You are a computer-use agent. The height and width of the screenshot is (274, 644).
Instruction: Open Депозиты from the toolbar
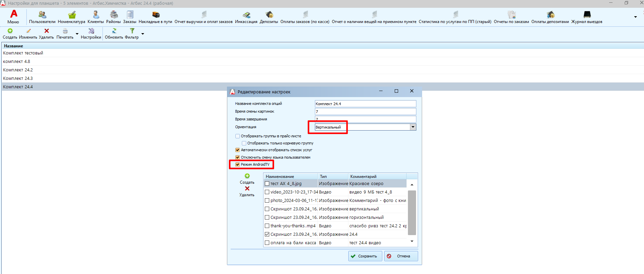point(269,15)
